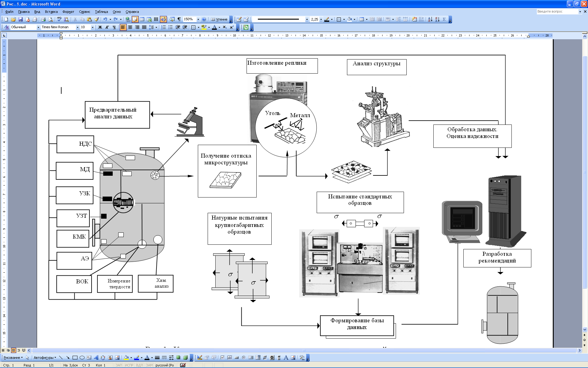Insert a hyperlink with globe icon

click(128, 19)
